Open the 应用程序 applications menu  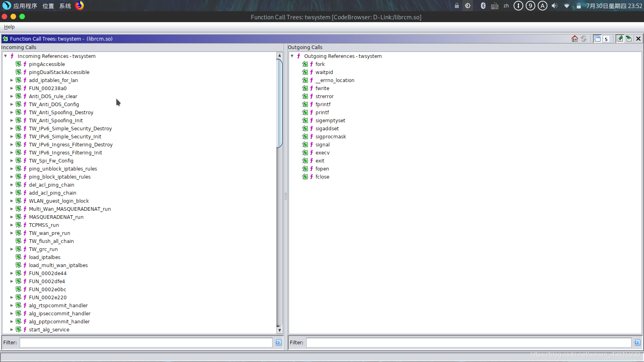tap(25, 6)
